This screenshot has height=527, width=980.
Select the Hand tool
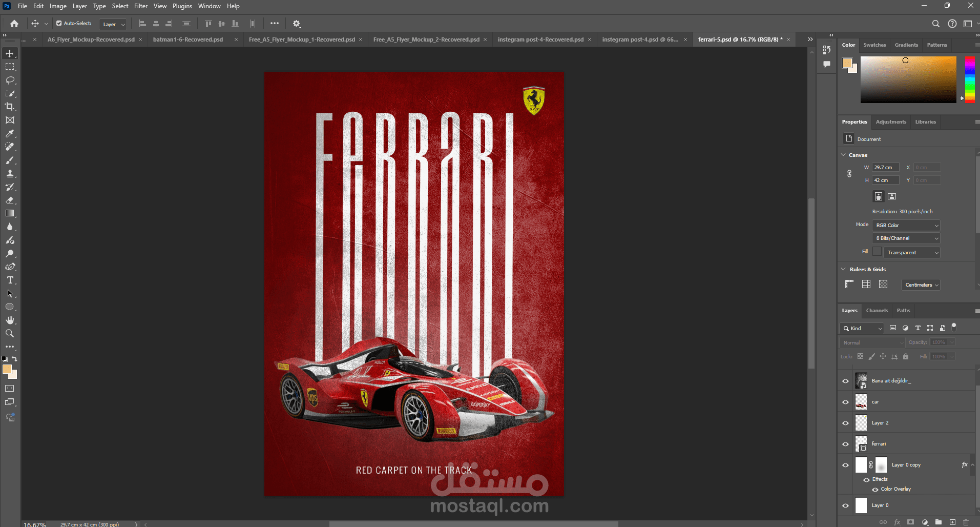10,320
